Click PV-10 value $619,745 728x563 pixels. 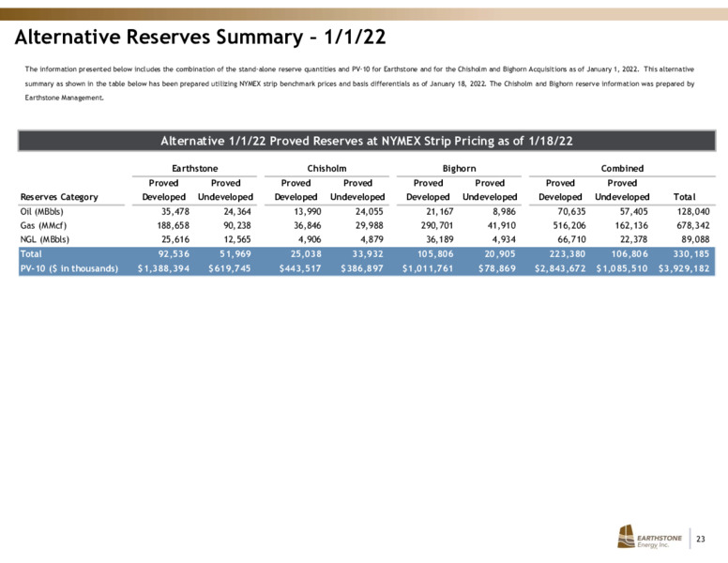pyautogui.click(x=230, y=268)
